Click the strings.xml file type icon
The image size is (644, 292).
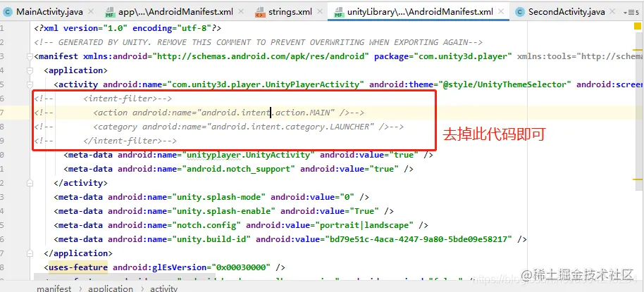coord(260,12)
